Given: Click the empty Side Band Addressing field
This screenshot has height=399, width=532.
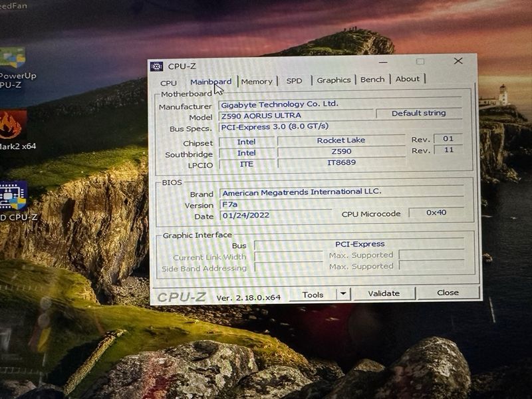Looking at the screenshot, I should pyautogui.click(x=289, y=267).
